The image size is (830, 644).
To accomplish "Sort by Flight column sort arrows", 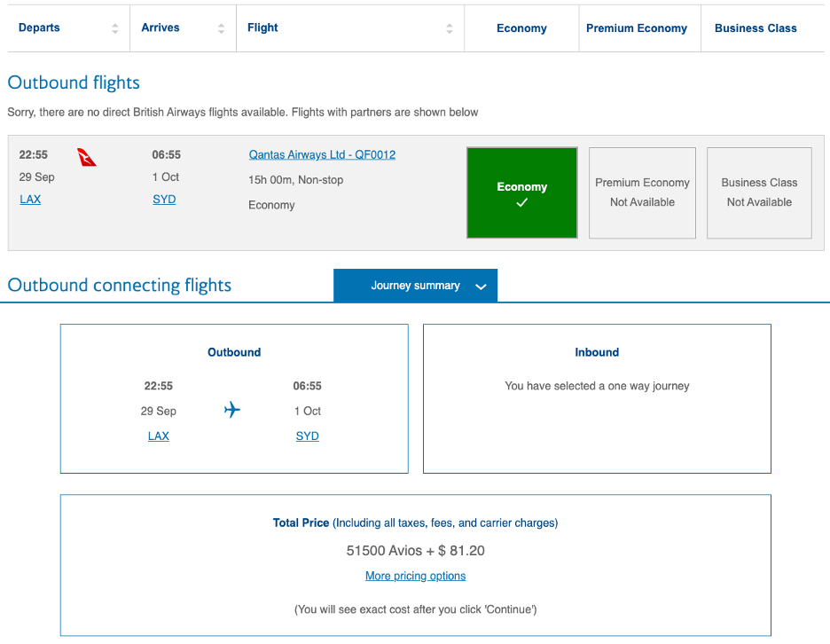I will point(450,28).
